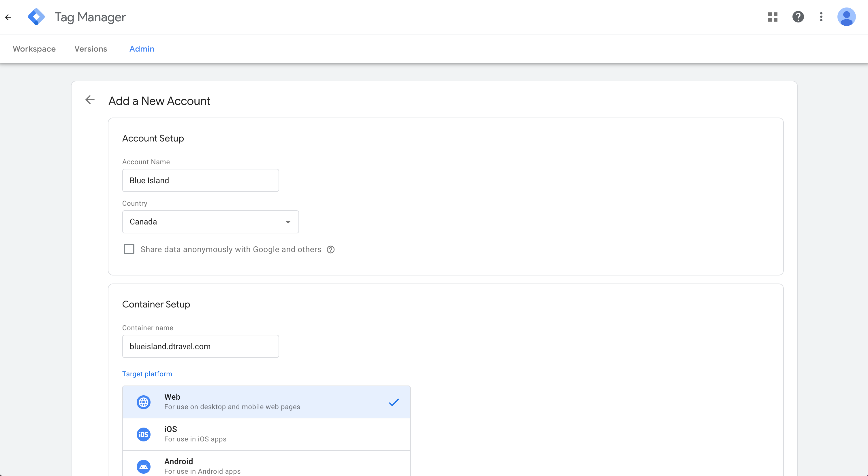Viewport: 868px width, 476px height.
Task: Click the Country dropdown arrow
Action: [288, 222]
